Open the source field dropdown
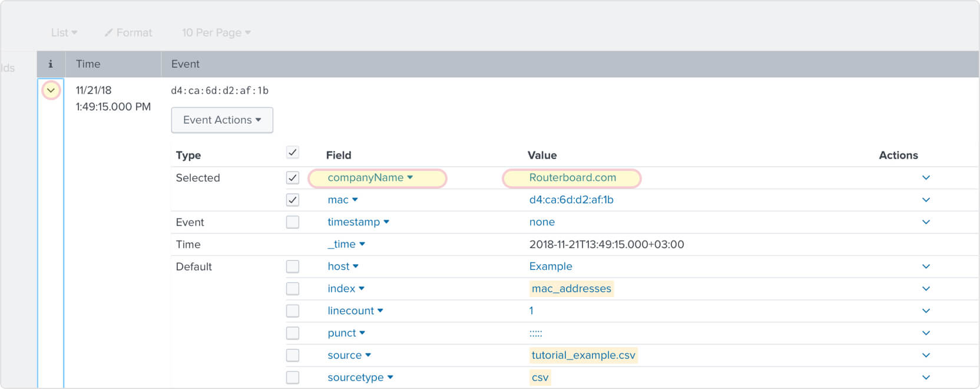The height and width of the screenshot is (389, 980). 349,355
